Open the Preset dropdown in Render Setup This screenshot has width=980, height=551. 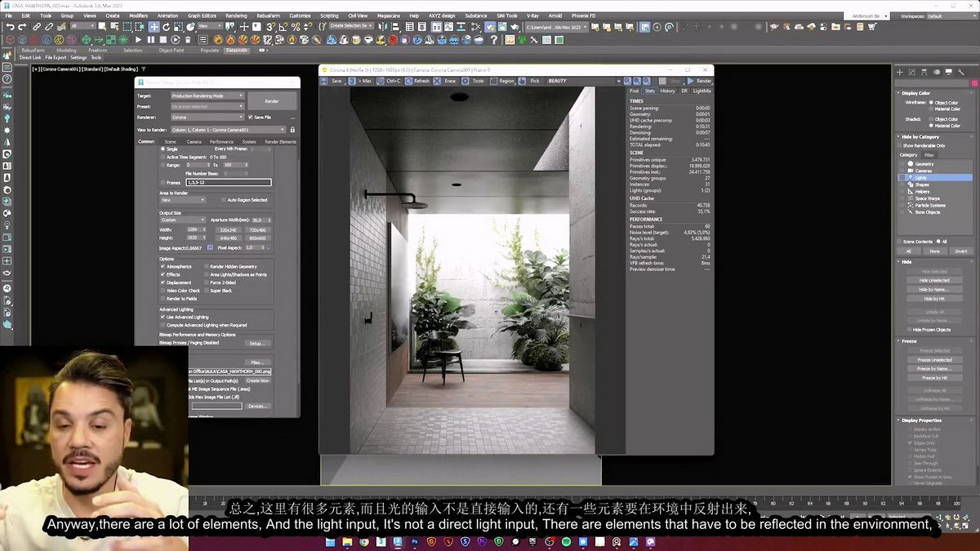tap(207, 106)
